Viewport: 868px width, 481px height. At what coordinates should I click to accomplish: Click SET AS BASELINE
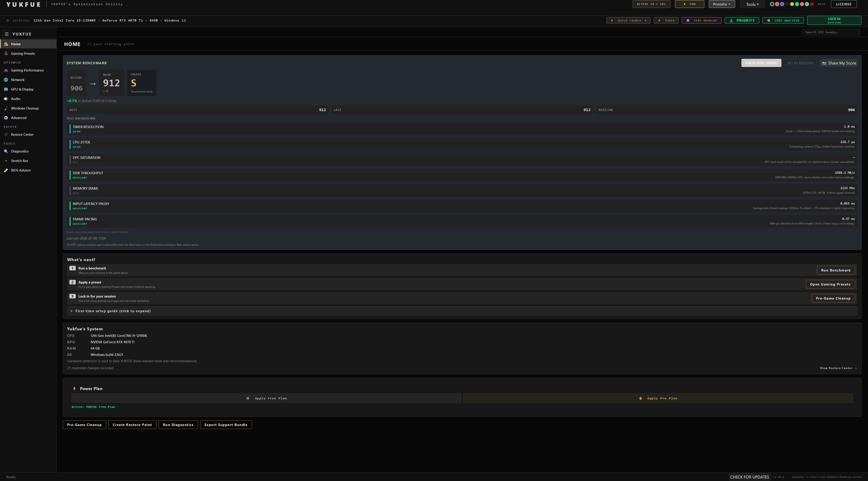pos(800,63)
